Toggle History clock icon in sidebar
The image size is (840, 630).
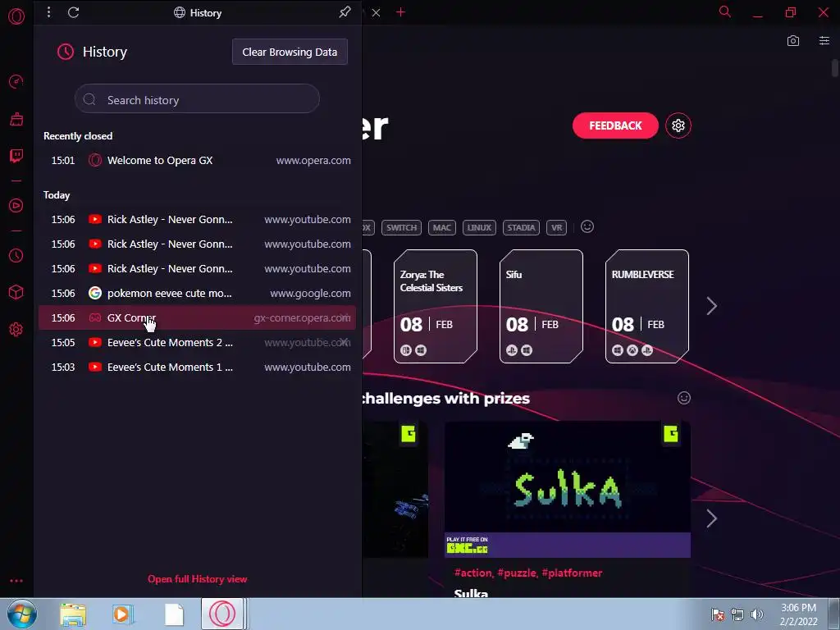[16, 256]
